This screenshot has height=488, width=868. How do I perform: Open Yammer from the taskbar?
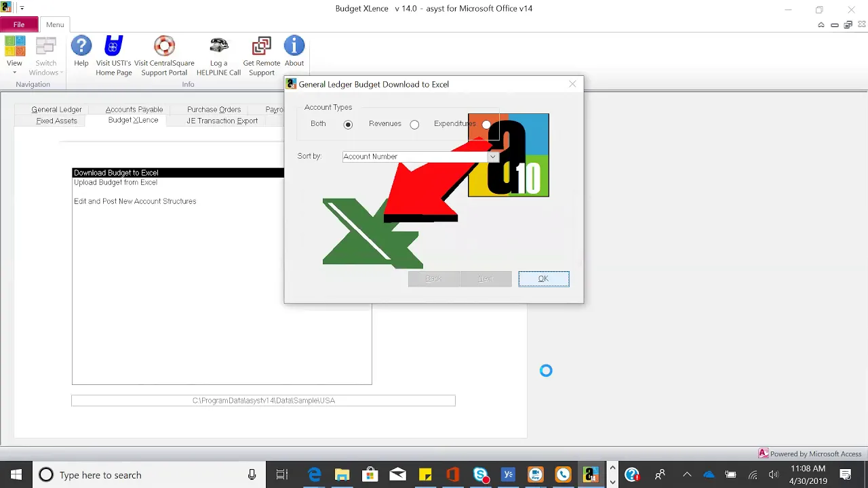[x=508, y=474]
